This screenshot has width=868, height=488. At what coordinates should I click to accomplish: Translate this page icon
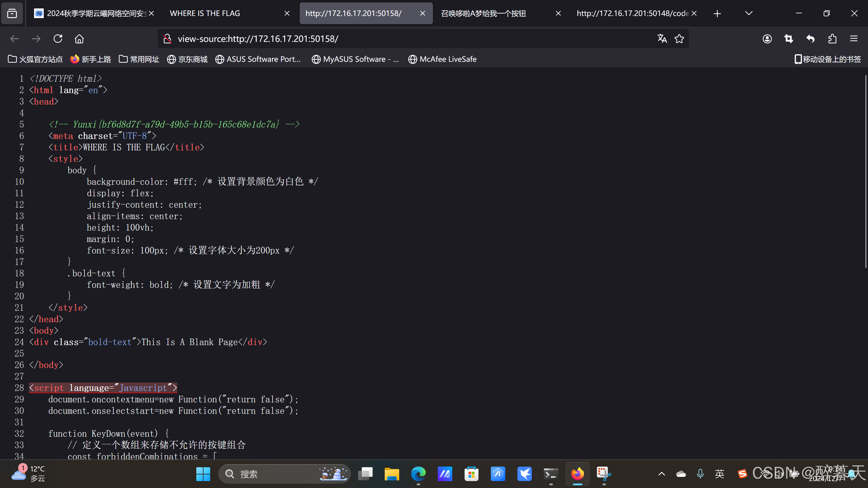[x=662, y=39]
